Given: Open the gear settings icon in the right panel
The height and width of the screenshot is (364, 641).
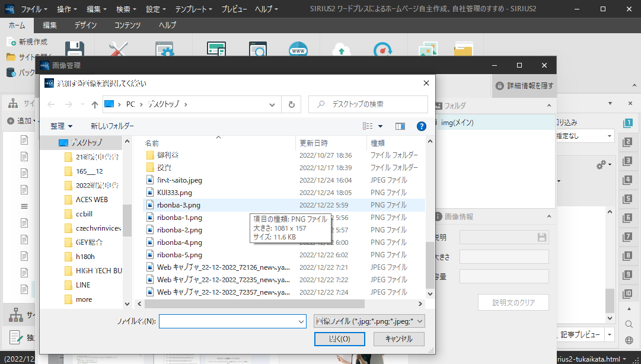Looking at the screenshot, I should pos(601,164).
